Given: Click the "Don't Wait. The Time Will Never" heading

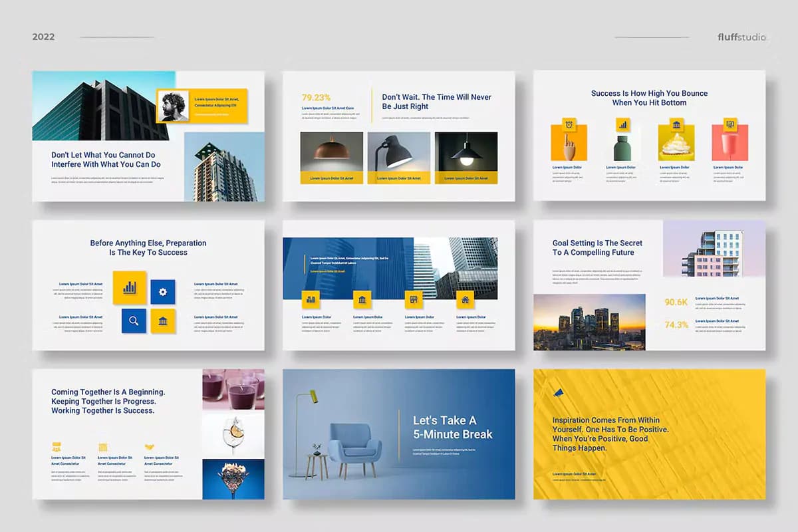Looking at the screenshot, I should pos(437,97).
